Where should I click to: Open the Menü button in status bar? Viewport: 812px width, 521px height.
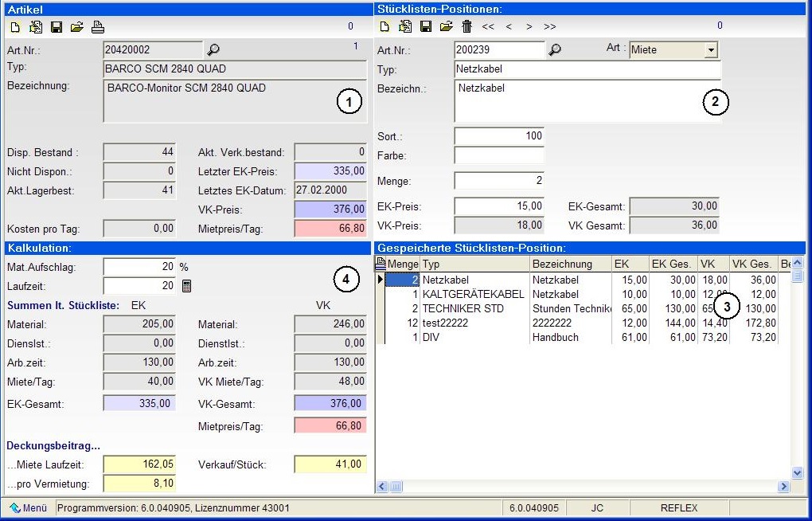point(29,508)
